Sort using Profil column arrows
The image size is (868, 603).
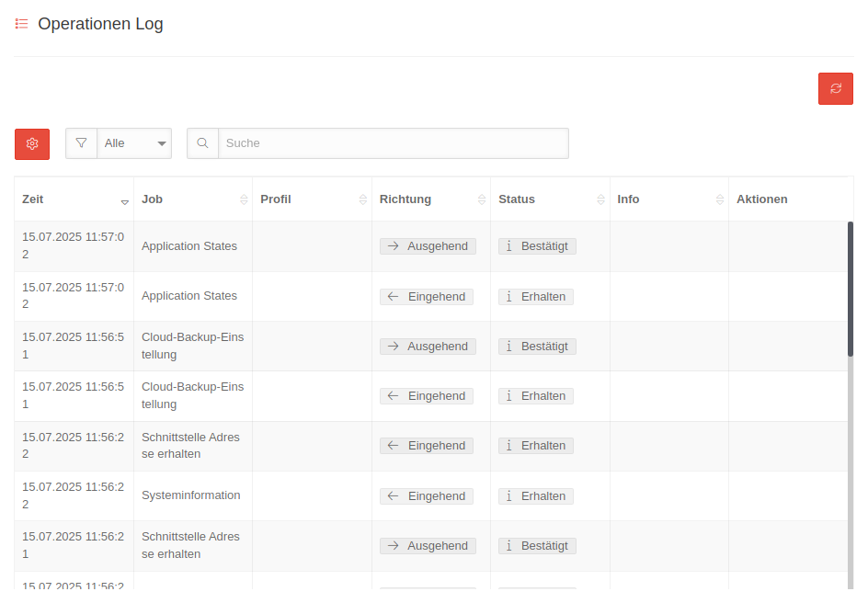point(363,199)
